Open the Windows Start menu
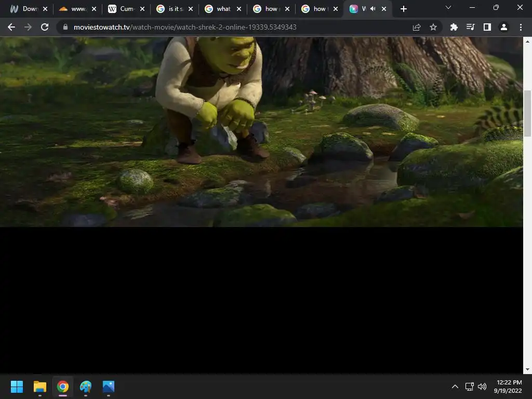Image resolution: width=532 pixels, height=399 pixels. [x=17, y=387]
